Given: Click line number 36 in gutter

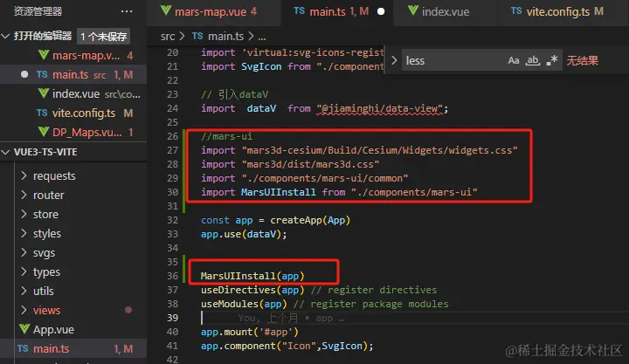Looking at the screenshot, I should pos(172,276).
